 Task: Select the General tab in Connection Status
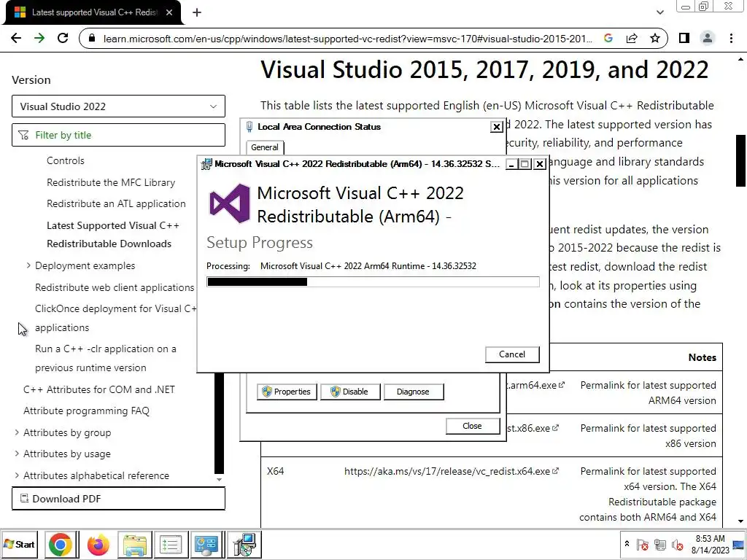(265, 147)
